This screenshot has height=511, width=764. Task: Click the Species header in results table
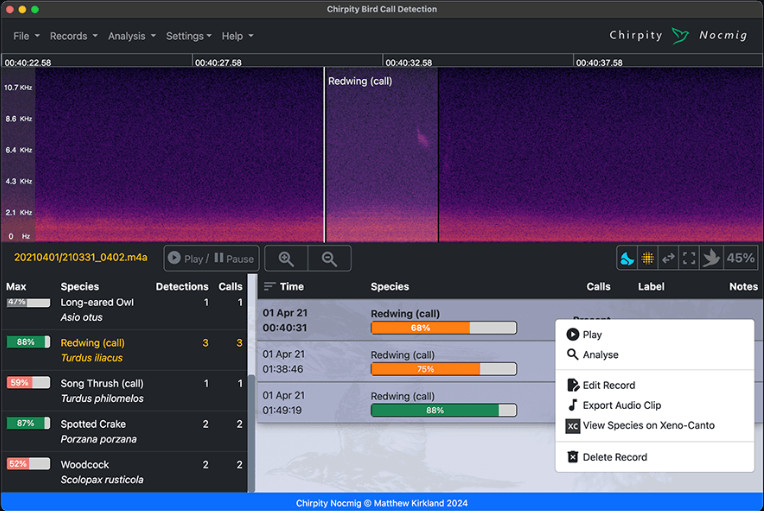coord(390,286)
